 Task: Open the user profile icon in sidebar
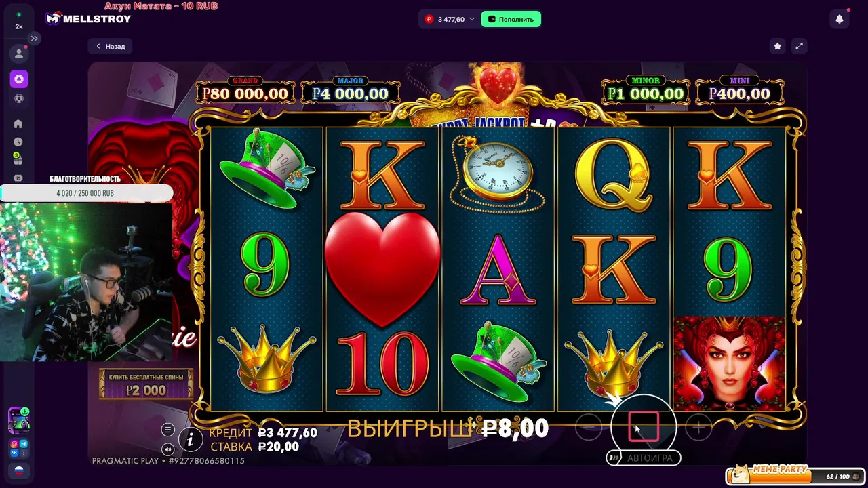[x=19, y=54]
